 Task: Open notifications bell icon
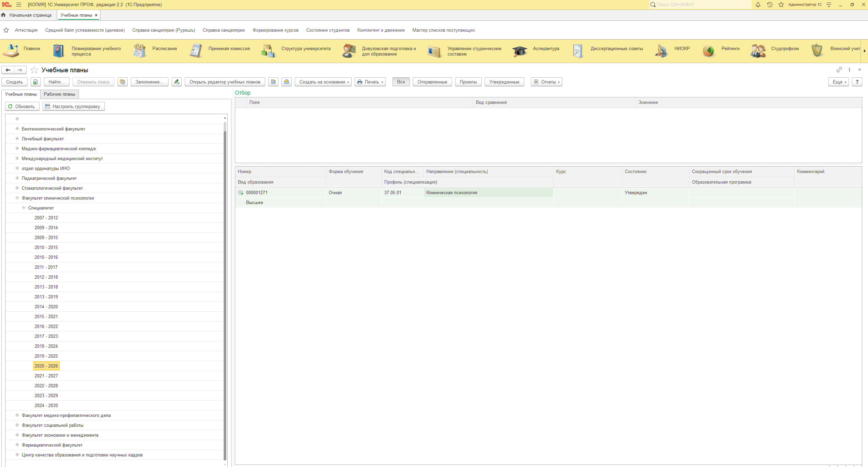coord(758,5)
